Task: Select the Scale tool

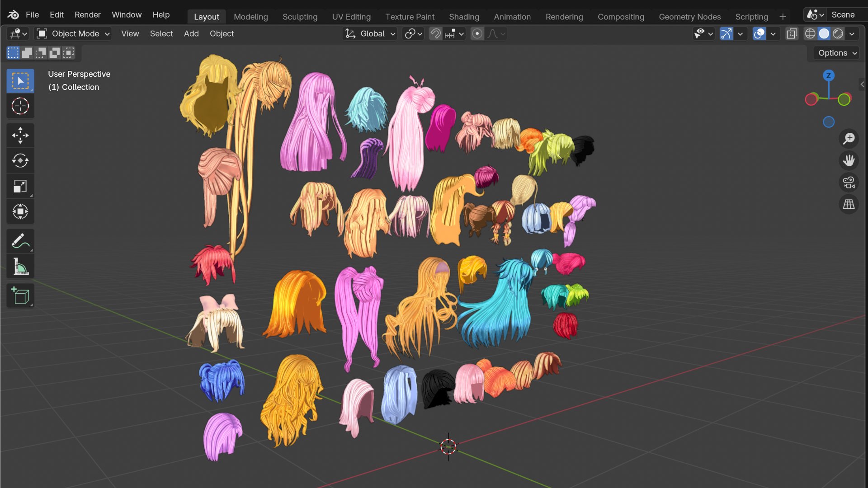Action: pyautogui.click(x=20, y=186)
